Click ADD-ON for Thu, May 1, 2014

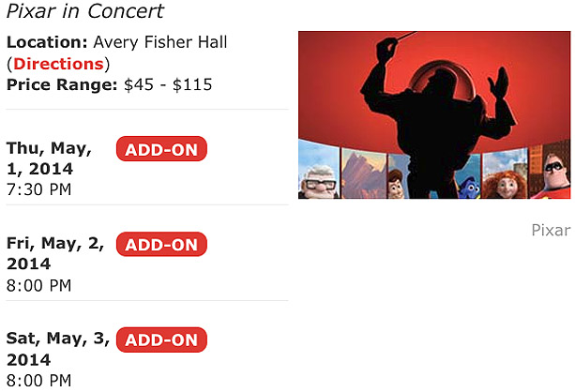coord(161,149)
